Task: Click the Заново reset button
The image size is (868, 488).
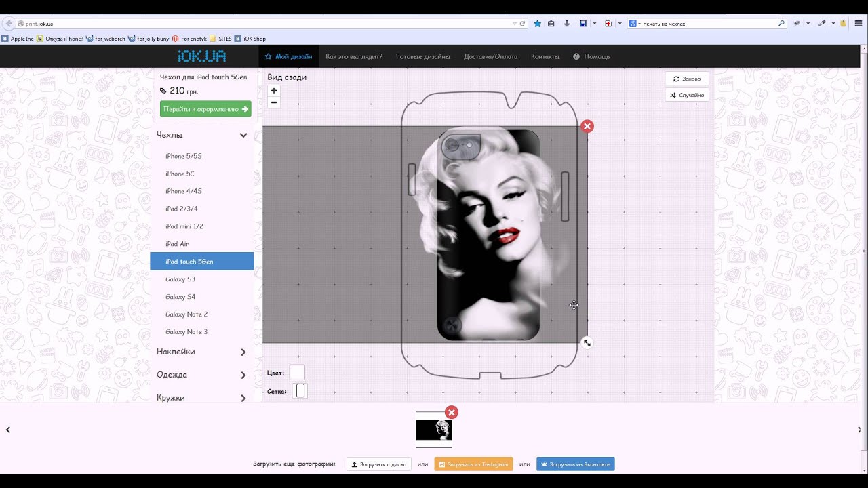Action: pyautogui.click(x=687, y=79)
